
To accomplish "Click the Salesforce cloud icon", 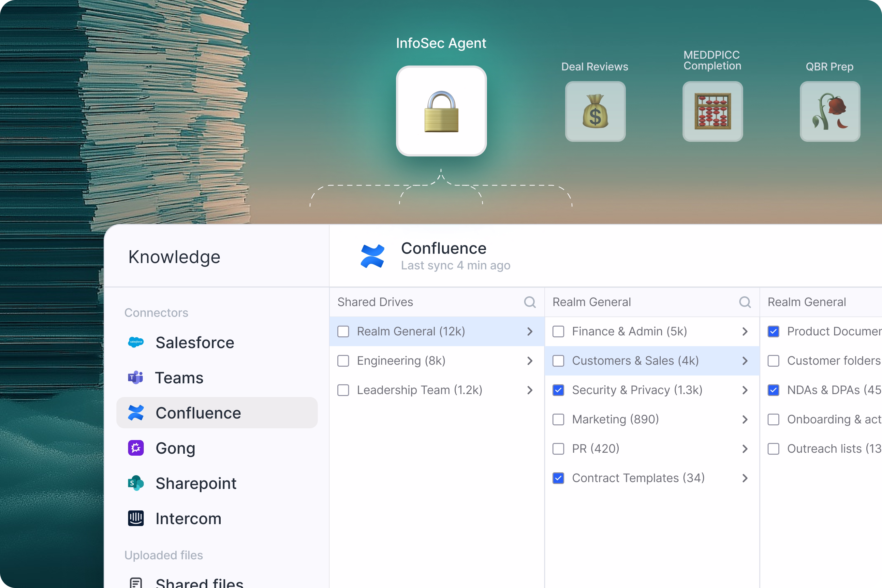I will 136,342.
